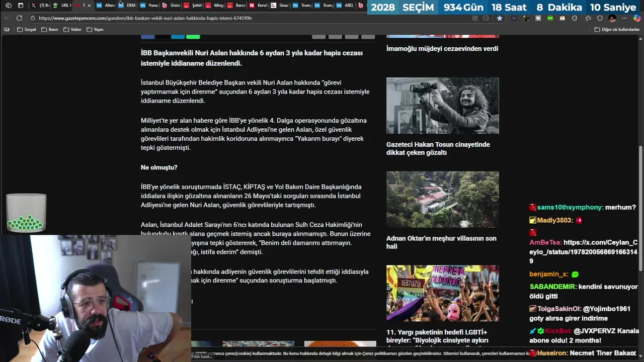Click the Hakan Tosun photographer thumbnail
This screenshot has height=362, width=644.
point(443,106)
